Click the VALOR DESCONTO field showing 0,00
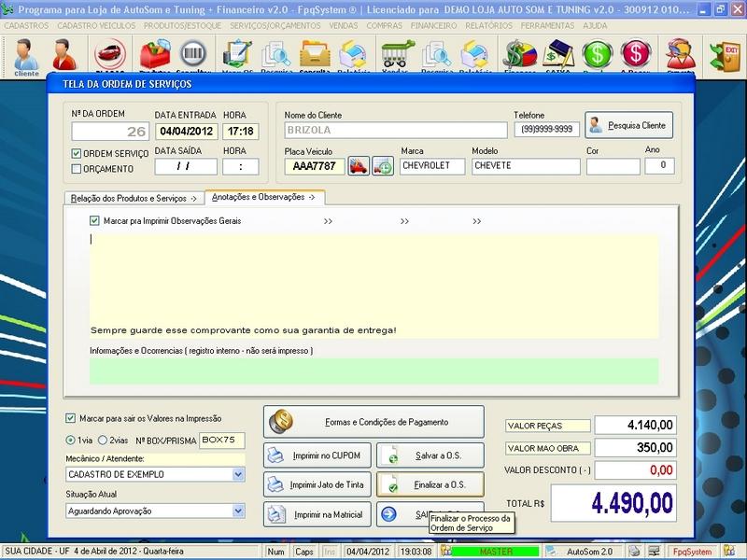The image size is (747, 560). pyautogui.click(x=636, y=470)
